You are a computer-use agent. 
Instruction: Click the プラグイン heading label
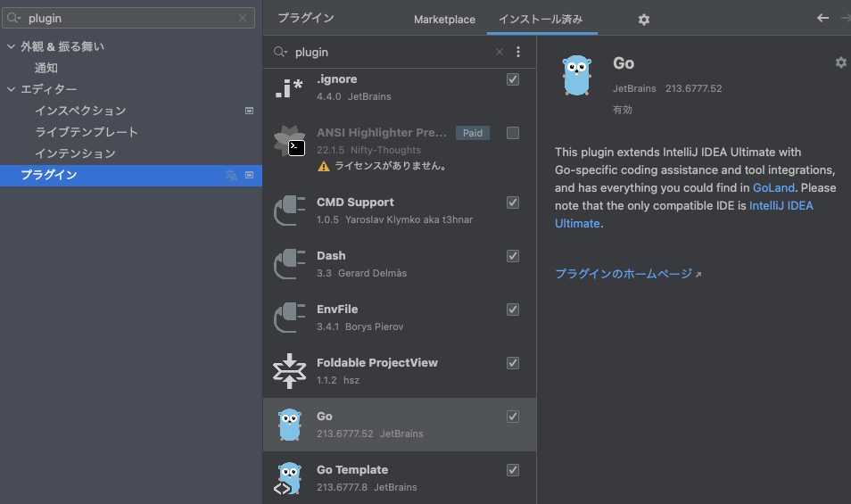306,18
